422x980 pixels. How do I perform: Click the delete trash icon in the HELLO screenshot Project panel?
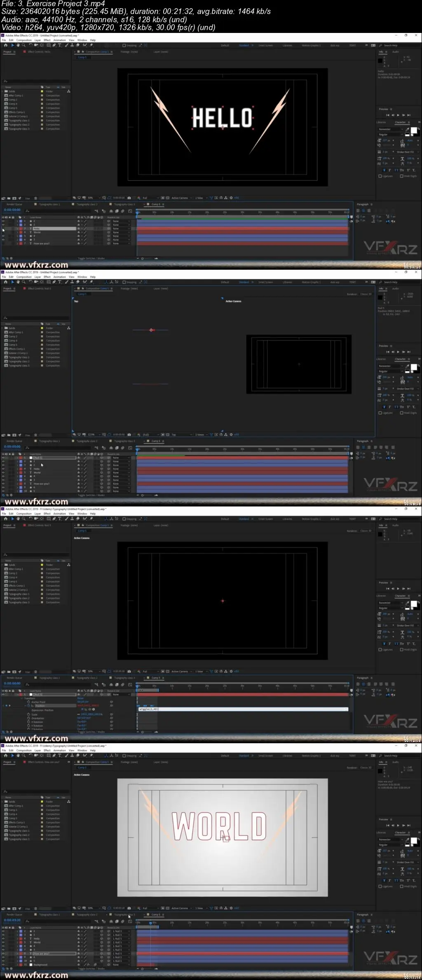click(x=35, y=198)
